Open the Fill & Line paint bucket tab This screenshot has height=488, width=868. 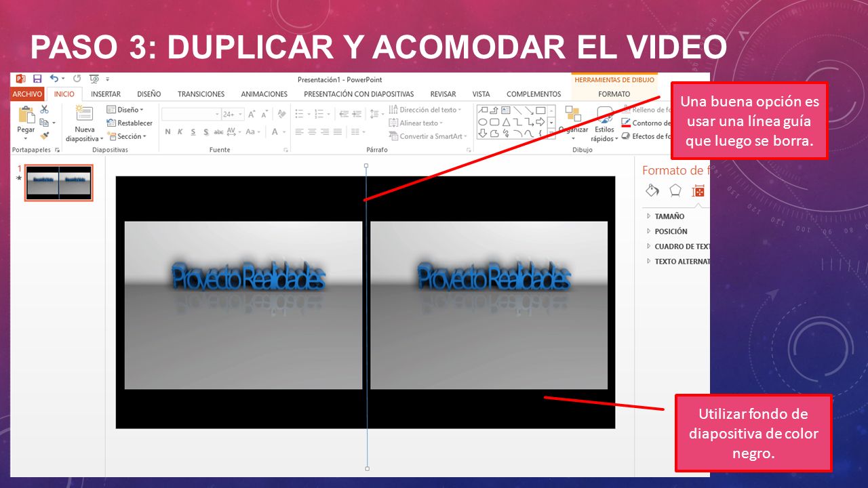(652, 190)
